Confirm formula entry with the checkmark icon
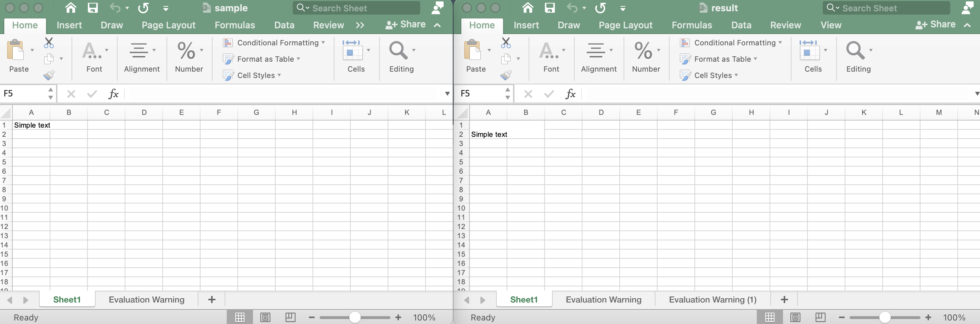The height and width of the screenshot is (324, 980). tap(92, 94)
